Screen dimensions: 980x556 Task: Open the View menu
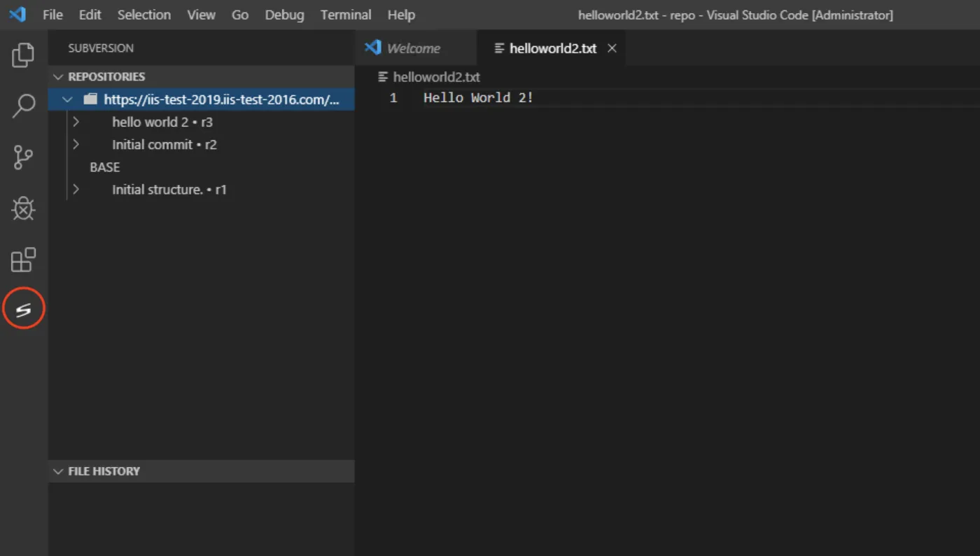[x=201, y=15]
